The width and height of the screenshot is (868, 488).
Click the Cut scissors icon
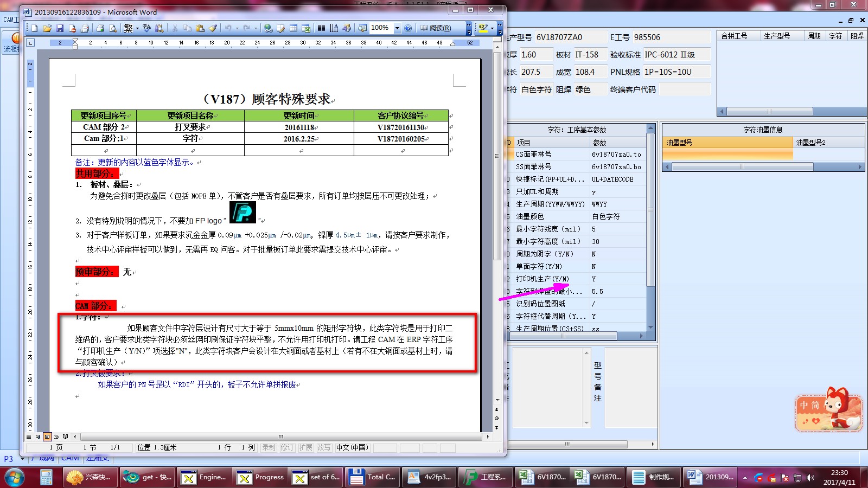pyautogui.click(x=175, y=28)
